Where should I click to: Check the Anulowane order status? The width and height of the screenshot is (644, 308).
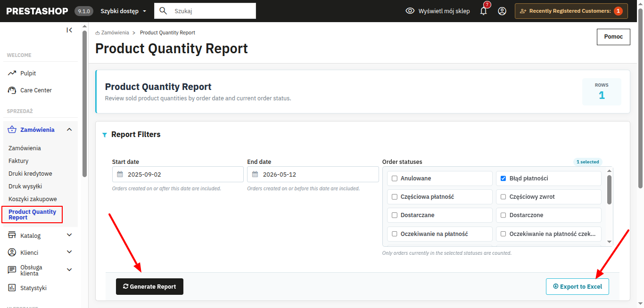pos(395,178)
